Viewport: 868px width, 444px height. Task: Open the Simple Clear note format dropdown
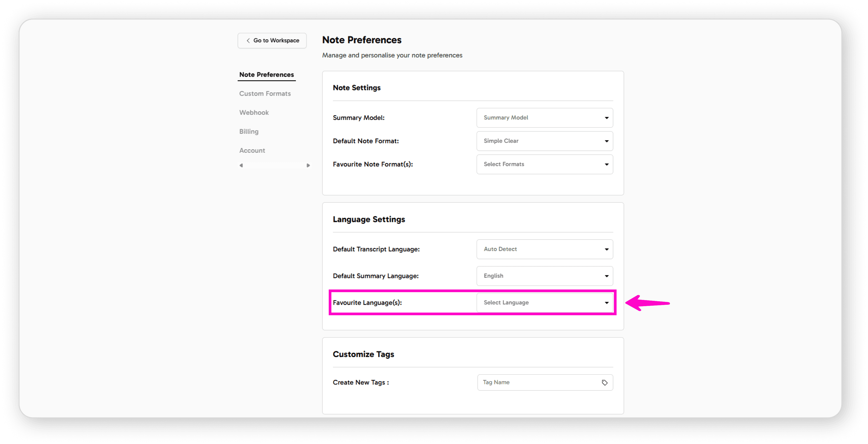point(545,141)
